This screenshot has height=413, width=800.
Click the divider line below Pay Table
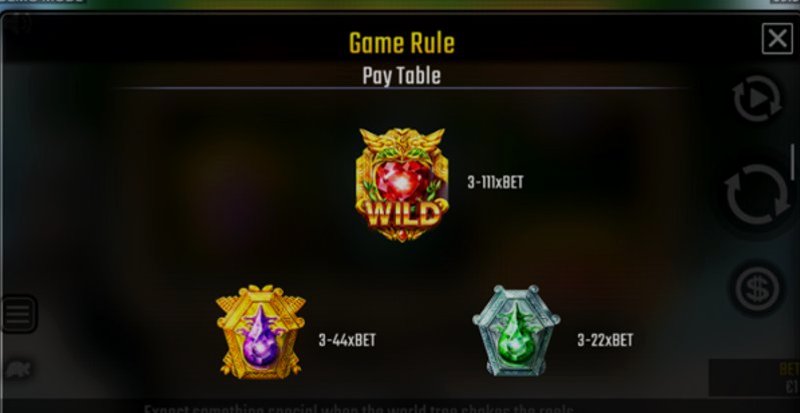pos(402,89)
